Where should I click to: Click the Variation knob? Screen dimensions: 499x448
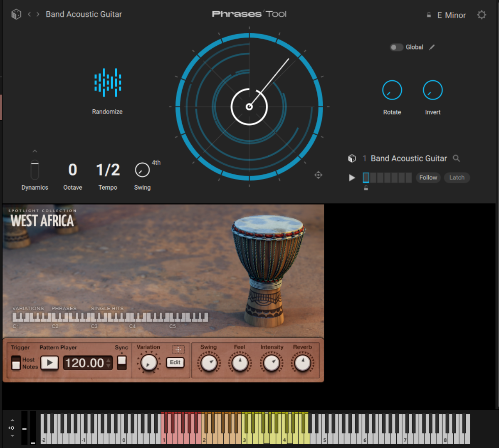pyautogui.click(x=148, y=363)
